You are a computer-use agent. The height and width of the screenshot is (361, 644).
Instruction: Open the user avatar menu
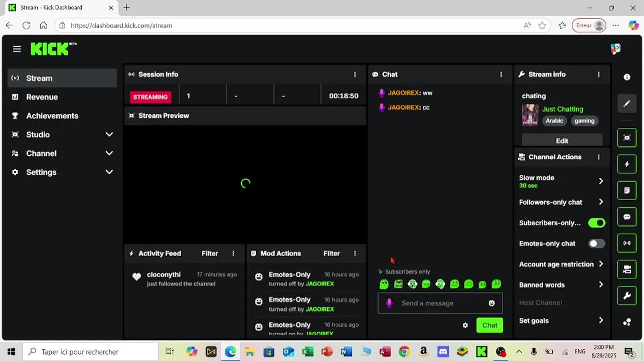(615, 49)
